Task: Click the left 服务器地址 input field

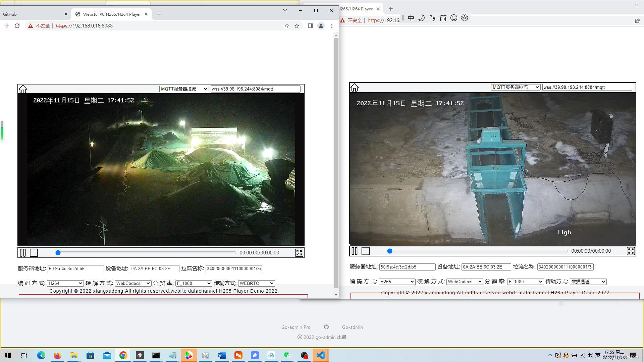Action: [x=75, y=268]
